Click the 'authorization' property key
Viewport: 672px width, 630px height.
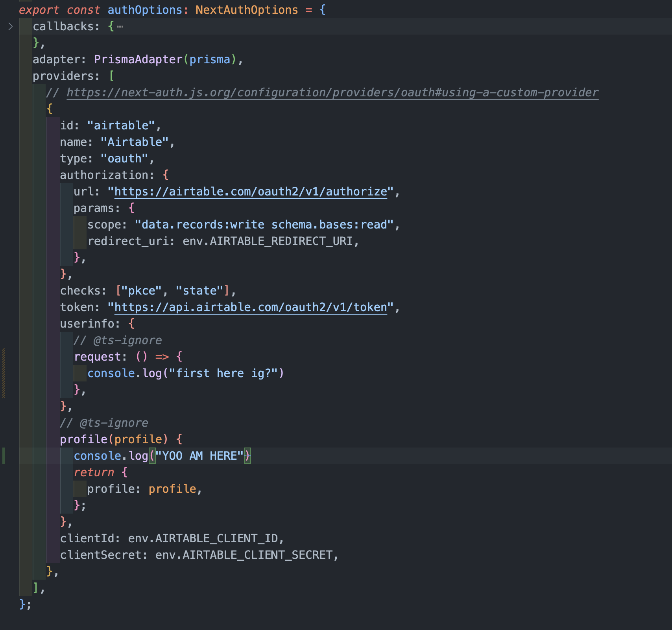(x=104, y=175)
